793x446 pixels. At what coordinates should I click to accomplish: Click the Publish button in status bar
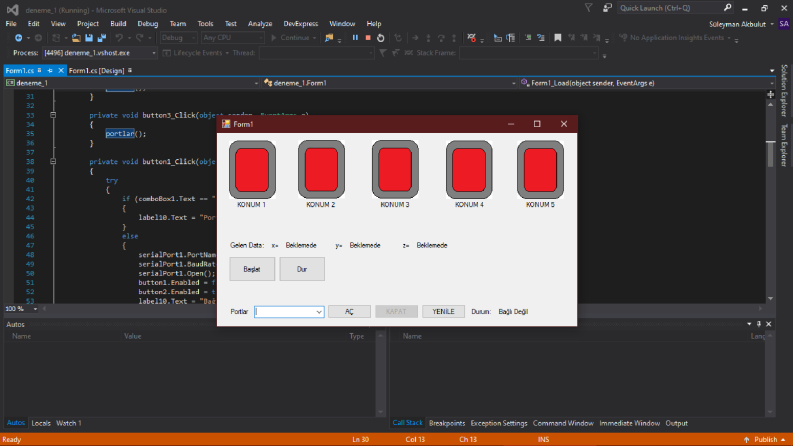pyautogui.click(x=764, y=439)
